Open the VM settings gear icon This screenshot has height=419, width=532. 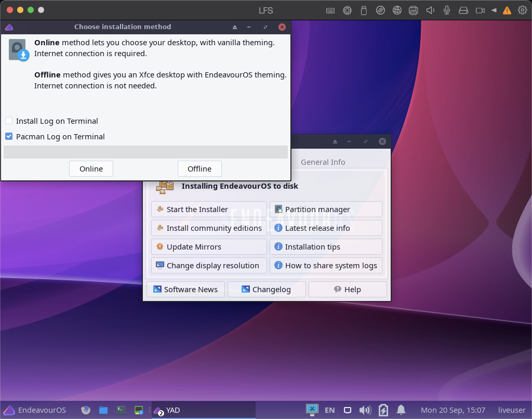[523, 10]
